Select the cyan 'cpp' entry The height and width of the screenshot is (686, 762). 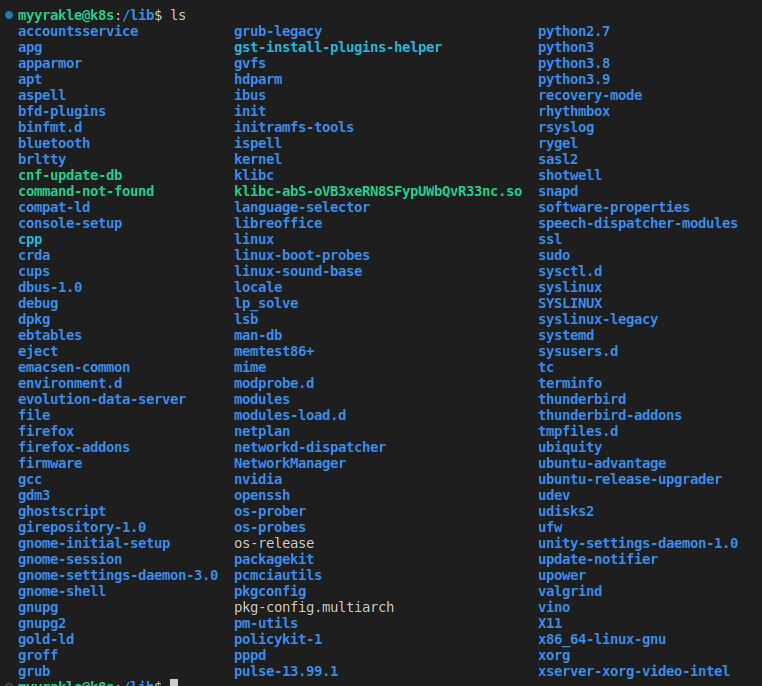[30, 240]
